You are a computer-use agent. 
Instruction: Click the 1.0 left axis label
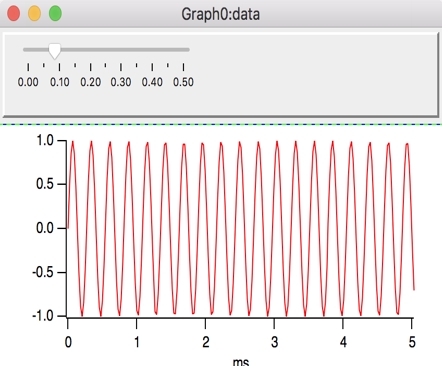(x=45, y=140)
